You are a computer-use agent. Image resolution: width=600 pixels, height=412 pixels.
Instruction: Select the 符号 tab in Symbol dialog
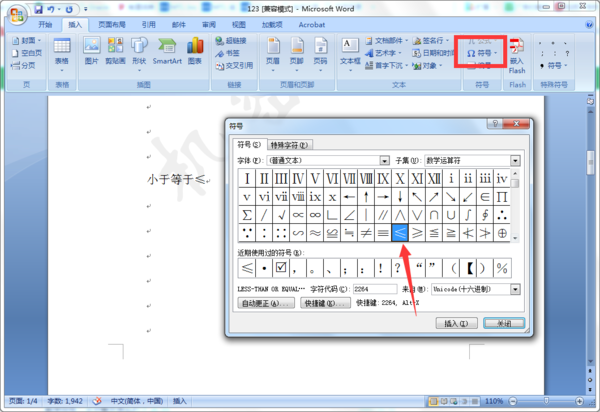(249, 144)
